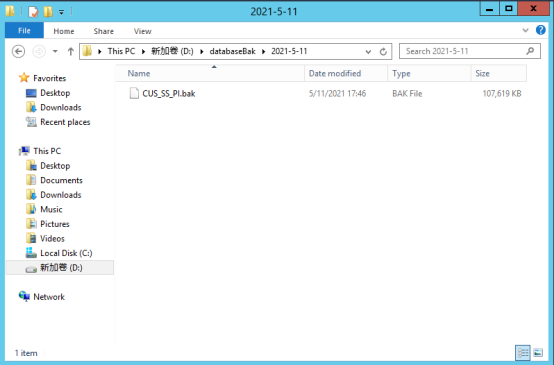The width and height of the screenshot is (554, 365).
Task: Click the 'BAK File' type cell
Action: (407, 94)
